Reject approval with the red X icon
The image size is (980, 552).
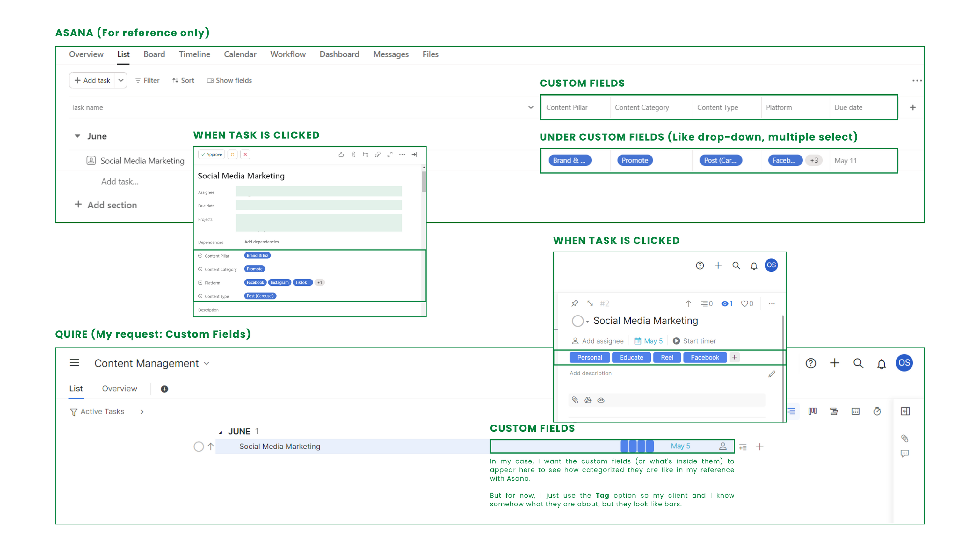pyautogui.click(x=245, y=155)
